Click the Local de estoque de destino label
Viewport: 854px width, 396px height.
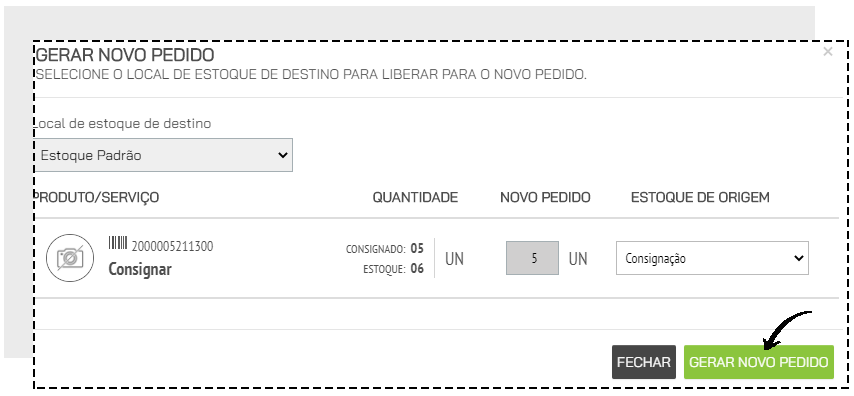(x=123, y=124)
